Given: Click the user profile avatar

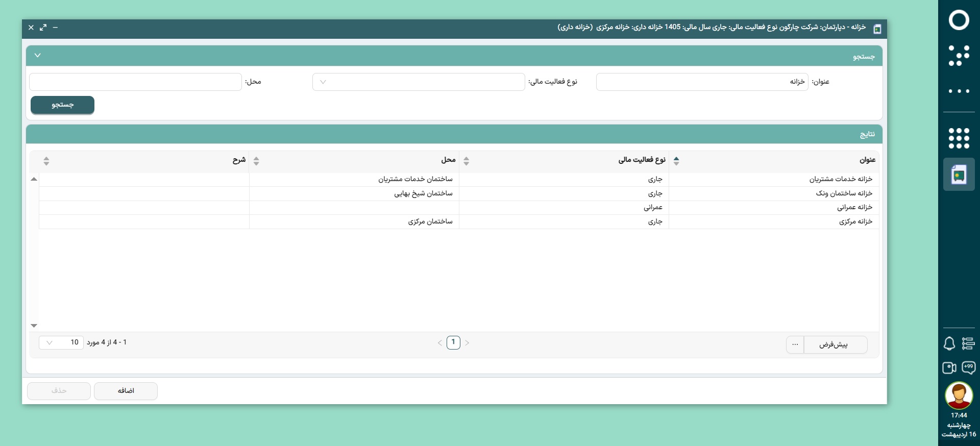Looking at the screenshot, I should pyautogui.click(x=959, y=395).
